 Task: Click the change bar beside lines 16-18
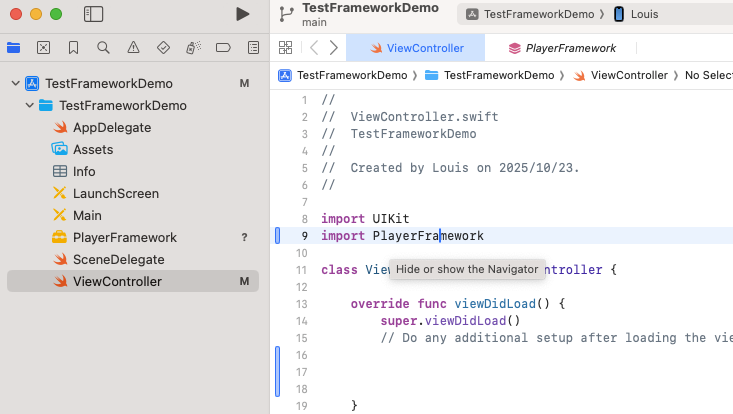coord(277,371)
